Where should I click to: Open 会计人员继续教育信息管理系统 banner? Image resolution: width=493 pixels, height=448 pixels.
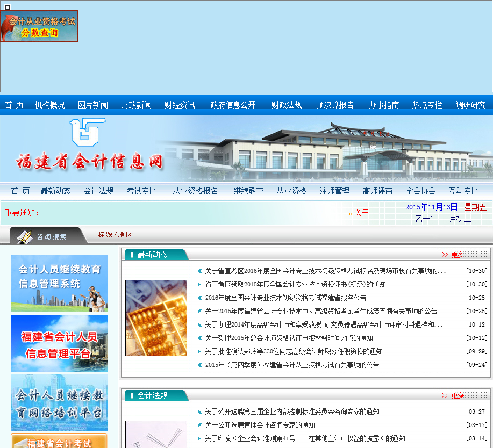pos(59,284)
